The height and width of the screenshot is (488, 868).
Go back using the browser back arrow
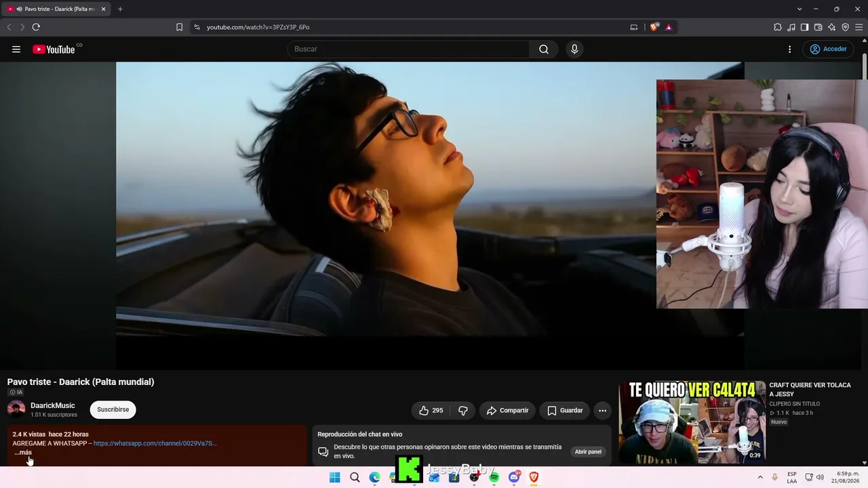pos(9,27)
